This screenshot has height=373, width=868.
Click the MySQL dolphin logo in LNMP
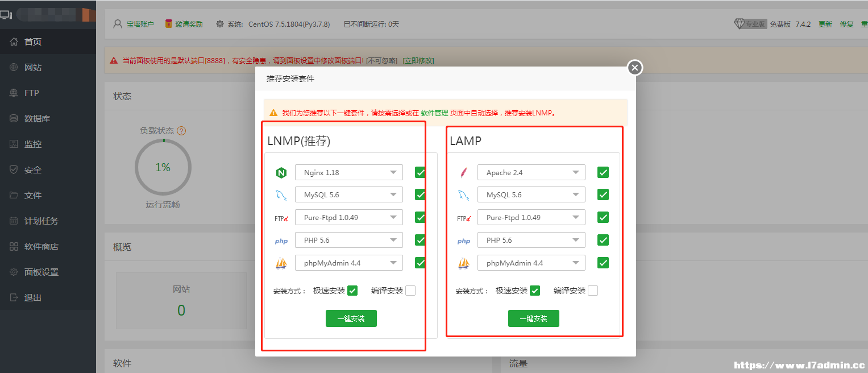(281, 195)
